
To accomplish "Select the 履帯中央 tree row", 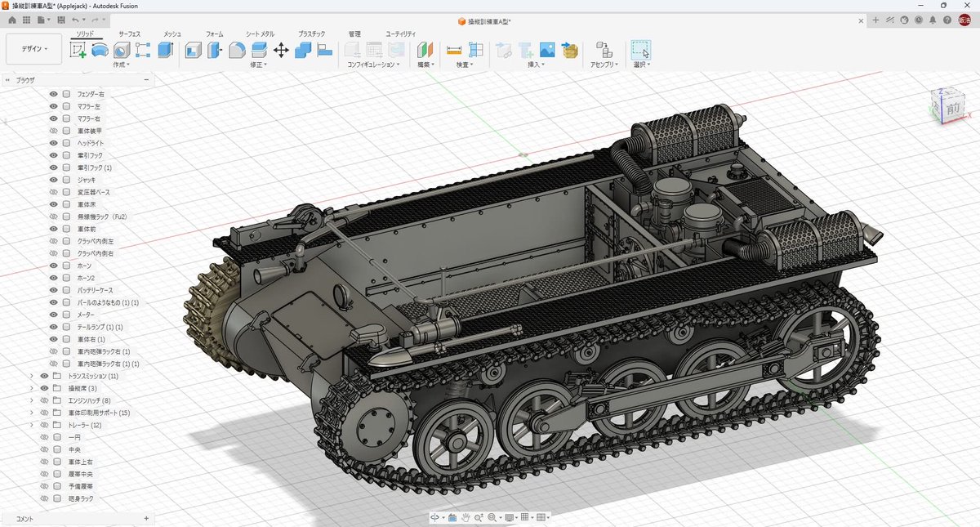I will (x=80, y=474).
